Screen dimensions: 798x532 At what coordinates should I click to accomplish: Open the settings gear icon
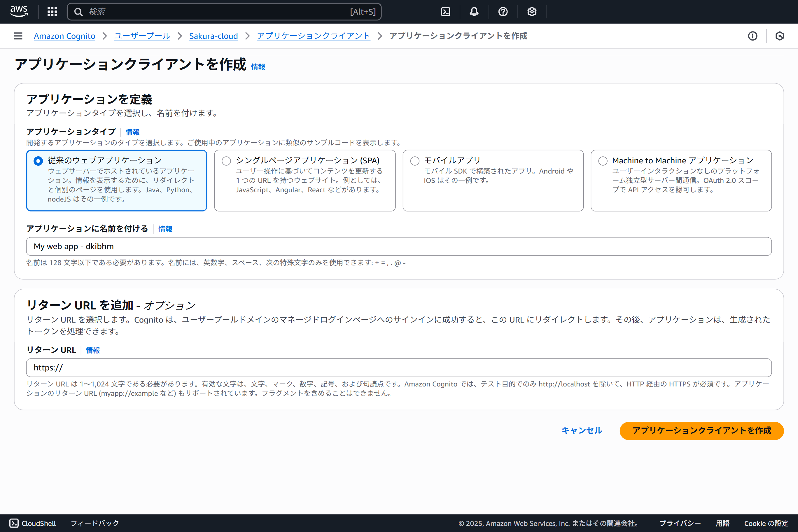[x=532, y=12]
